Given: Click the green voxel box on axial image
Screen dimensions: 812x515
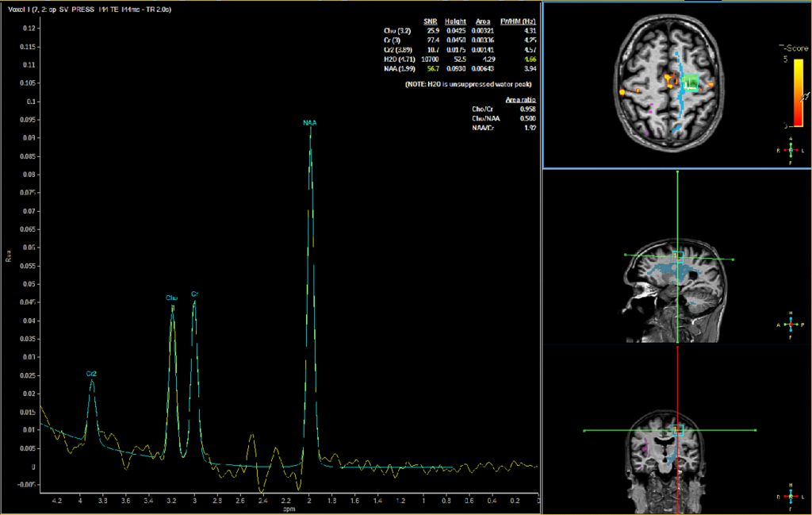Looking at the screenshot, I should [x=690, y=83].
